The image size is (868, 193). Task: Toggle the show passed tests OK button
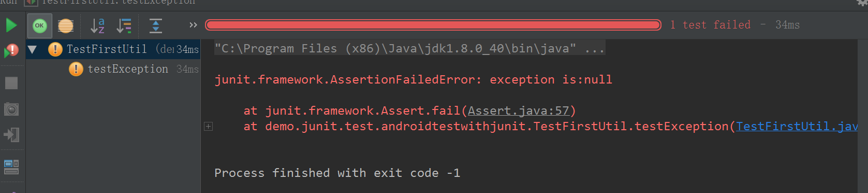(x=40, y=25)
